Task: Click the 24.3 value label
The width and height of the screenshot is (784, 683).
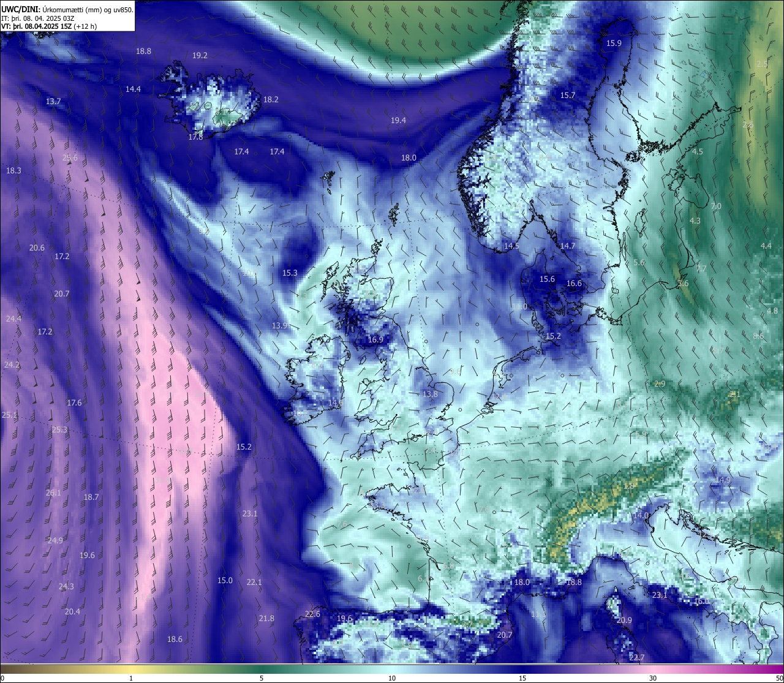Action: point(66,586)
